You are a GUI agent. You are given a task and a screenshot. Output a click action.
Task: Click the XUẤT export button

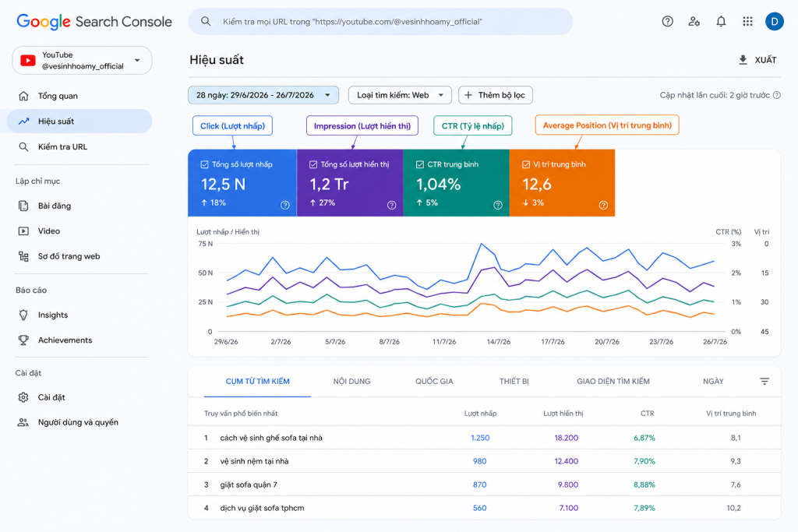click(x=757, y=60)
